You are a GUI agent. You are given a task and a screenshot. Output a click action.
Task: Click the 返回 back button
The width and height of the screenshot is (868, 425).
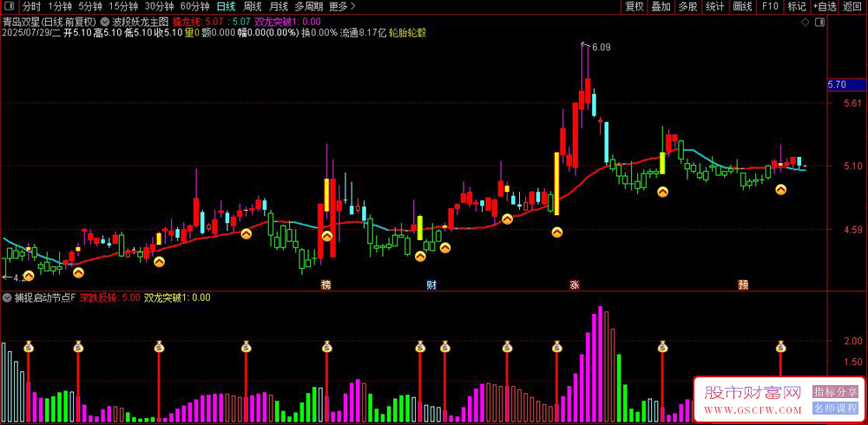point(853,7)
